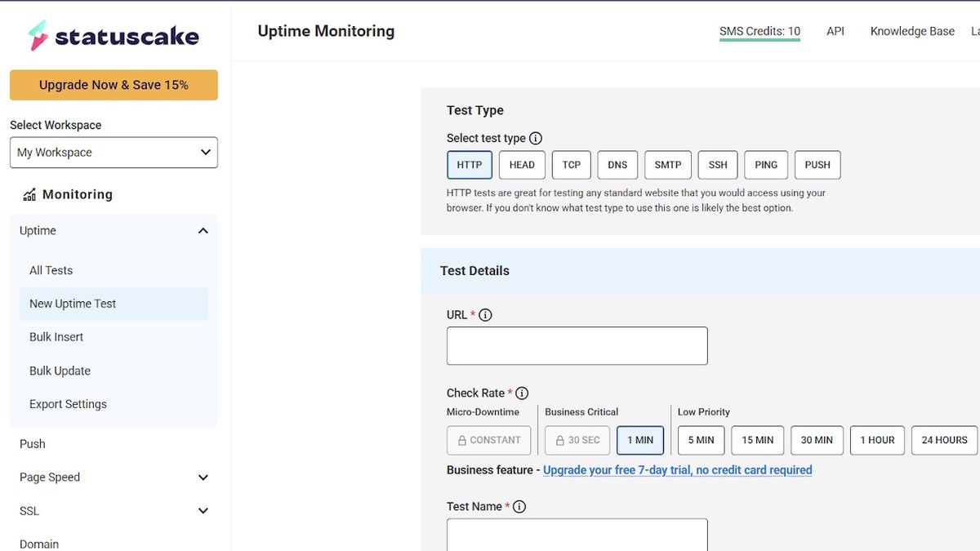This screenshot has width=980, height=551.
Task: Switch to the DNS test type
Action: (x=617, y=164)
